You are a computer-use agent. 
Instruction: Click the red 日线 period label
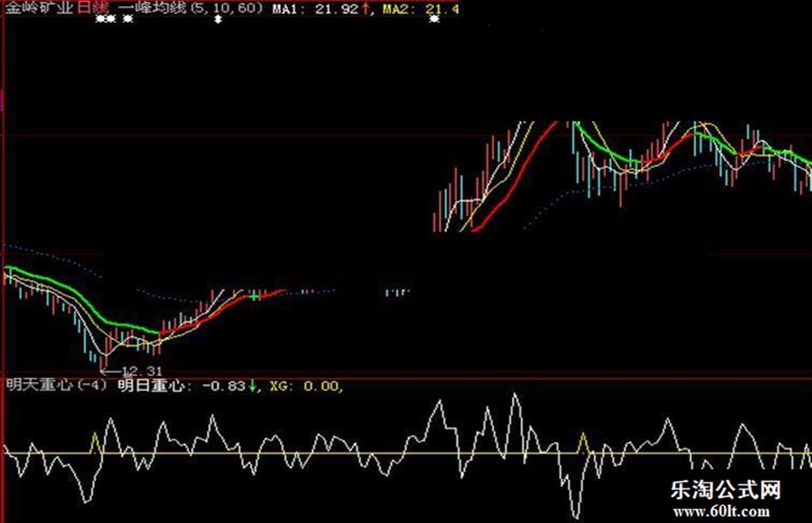coord(93,9)
